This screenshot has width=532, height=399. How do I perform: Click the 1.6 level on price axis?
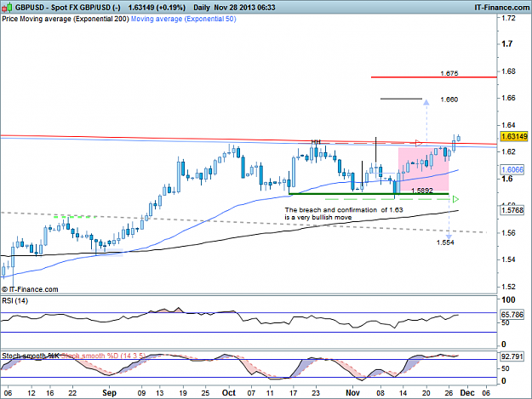click(x=507, y=179)
